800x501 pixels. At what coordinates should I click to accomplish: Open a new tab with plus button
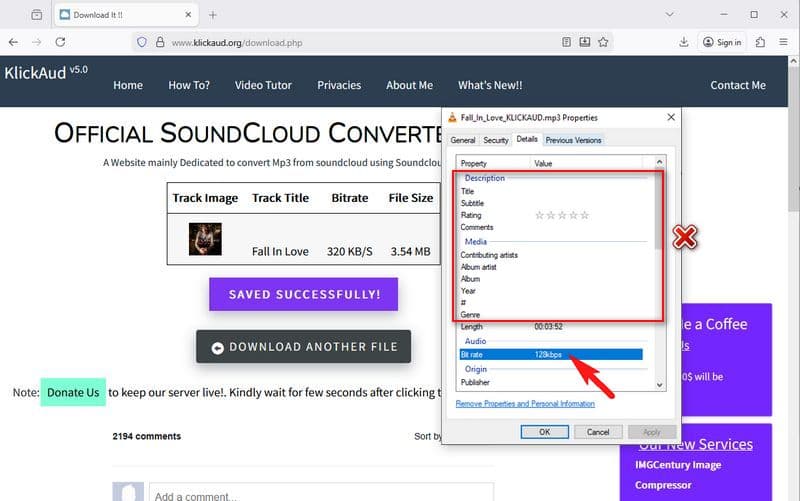212,15
